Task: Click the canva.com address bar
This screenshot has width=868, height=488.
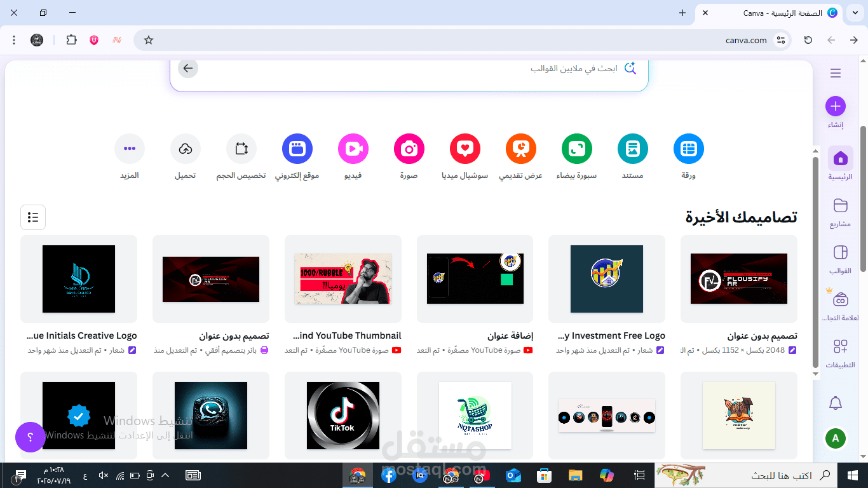Action: click(x=462, y=40)
